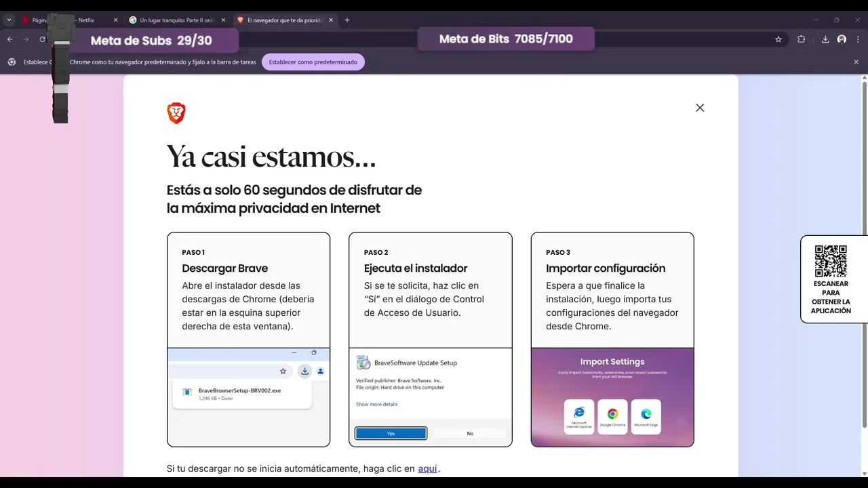The height and width of the screenshot is (488, 868).
Task: Click the Ejecuta el instalador step heading
Action: [x=416, y=268]
